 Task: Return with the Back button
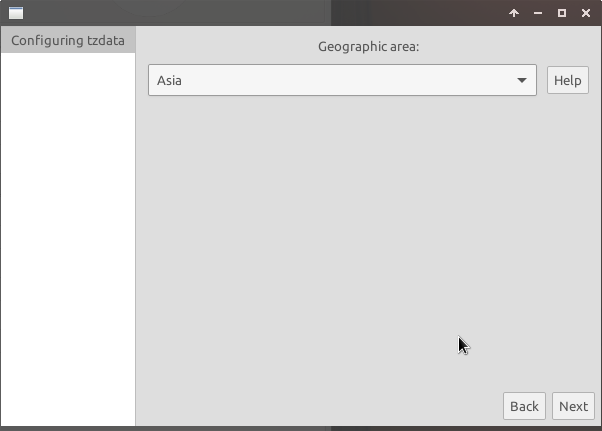524,406
